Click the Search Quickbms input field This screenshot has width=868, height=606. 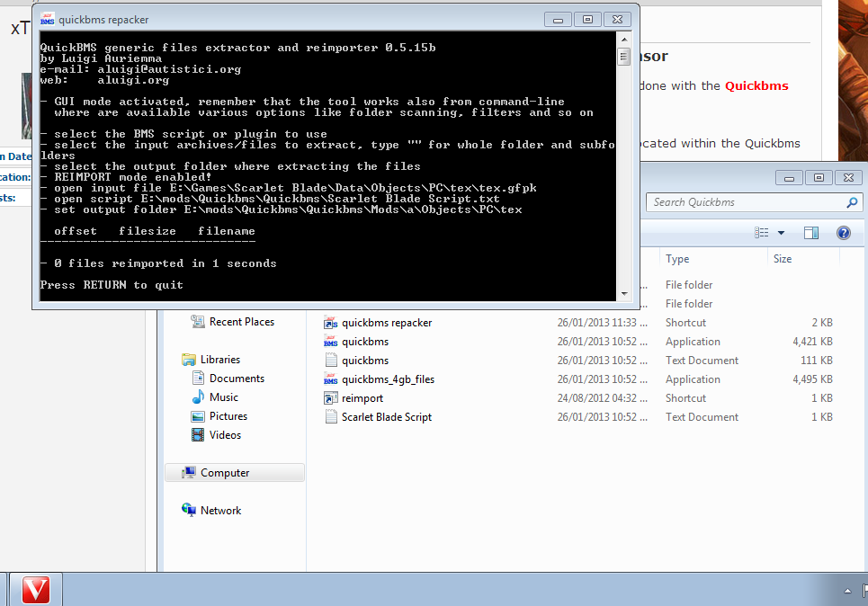coord(745,202)
